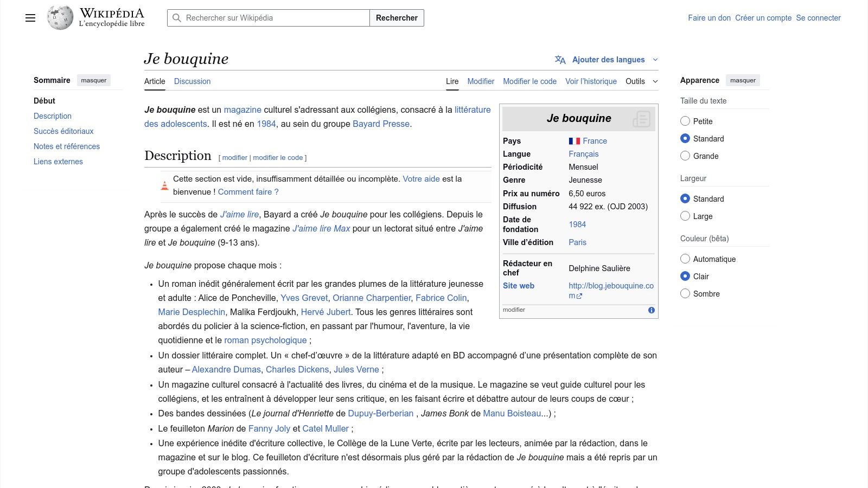Open the Fabrice Colin link
This screenshot has height=488, width=868.
coord(441,298)
